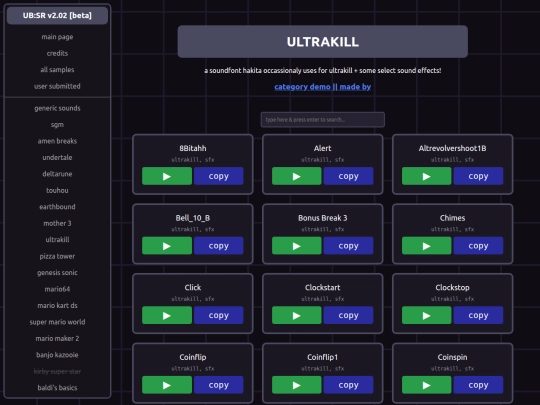The height and width of the screenshot is (405, 540).
Task: Open the mario64 category
Action: 57,289
